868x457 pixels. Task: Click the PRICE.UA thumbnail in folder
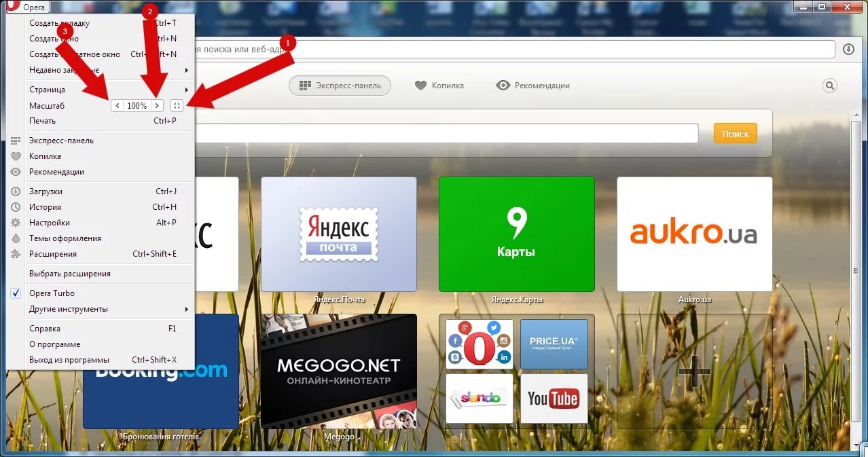(554, 344)
